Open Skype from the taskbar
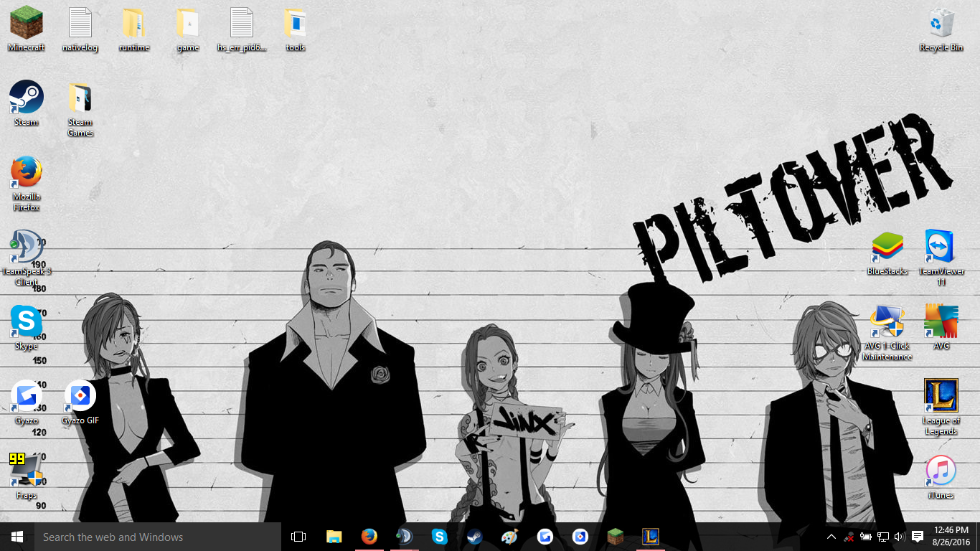Screen dimensions: 980x551 (x=440, y=537)
